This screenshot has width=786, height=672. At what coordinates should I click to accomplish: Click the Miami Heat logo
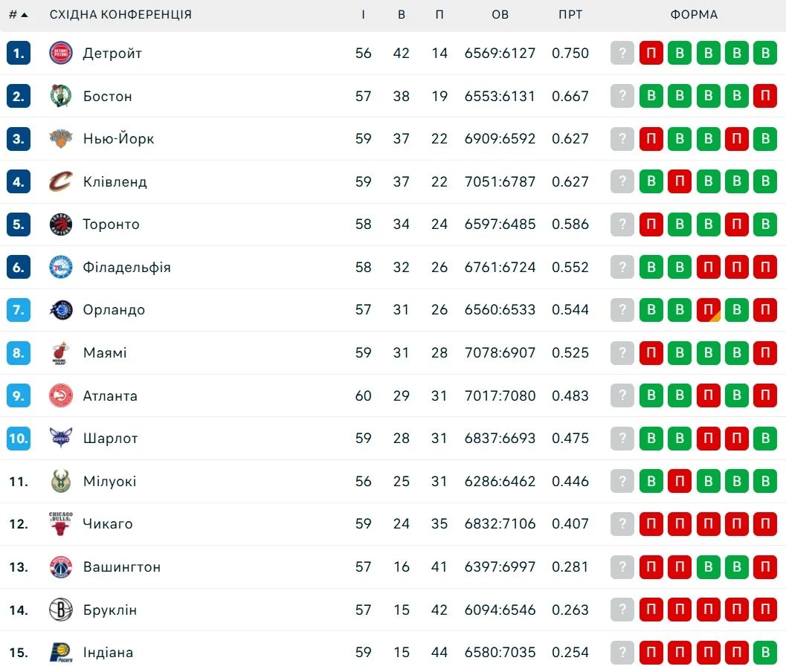pos(61,353)
